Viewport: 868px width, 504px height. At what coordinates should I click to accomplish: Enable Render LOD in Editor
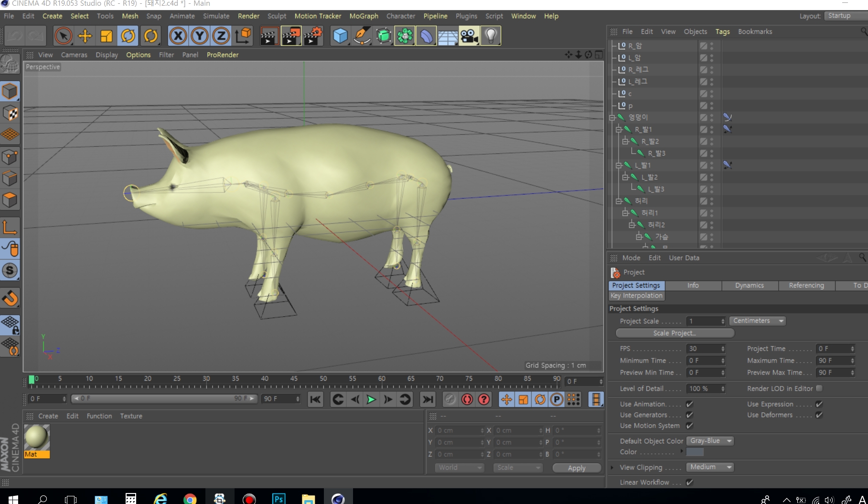click(819, 388)
